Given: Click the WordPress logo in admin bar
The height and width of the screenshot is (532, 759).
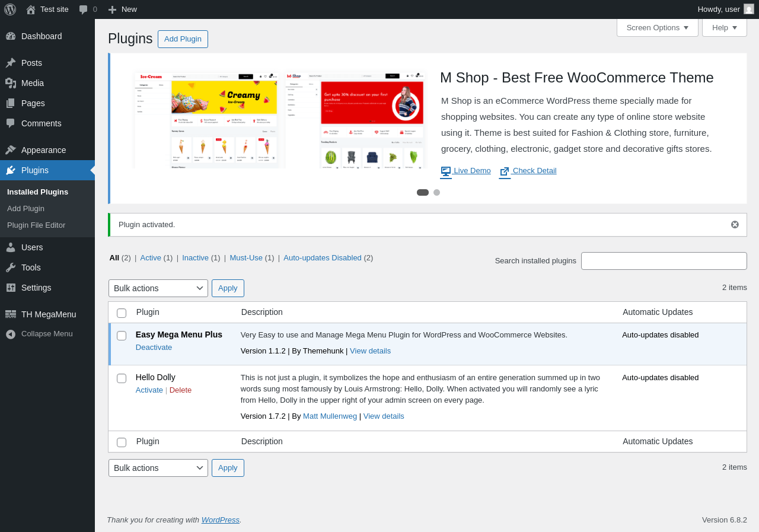Looking at the screenshot, I should (x=10, y=9).
